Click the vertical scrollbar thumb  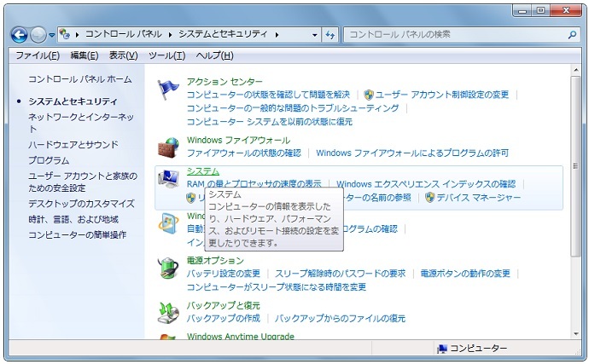[575, 166]
